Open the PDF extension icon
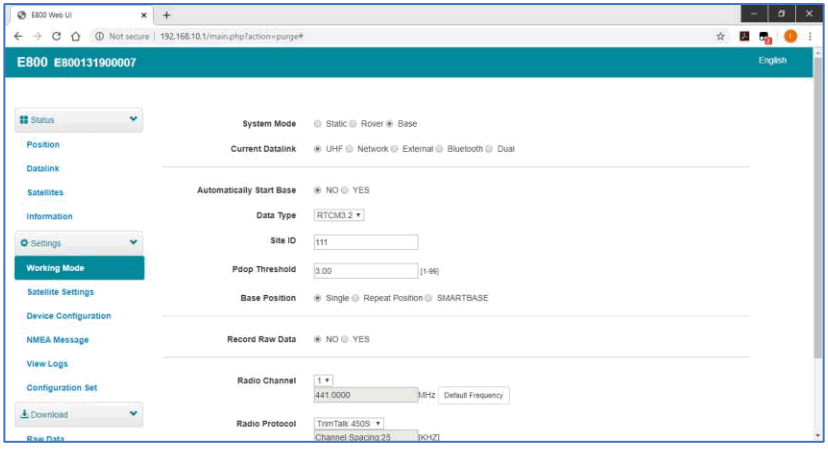 [x=744, y=36]
